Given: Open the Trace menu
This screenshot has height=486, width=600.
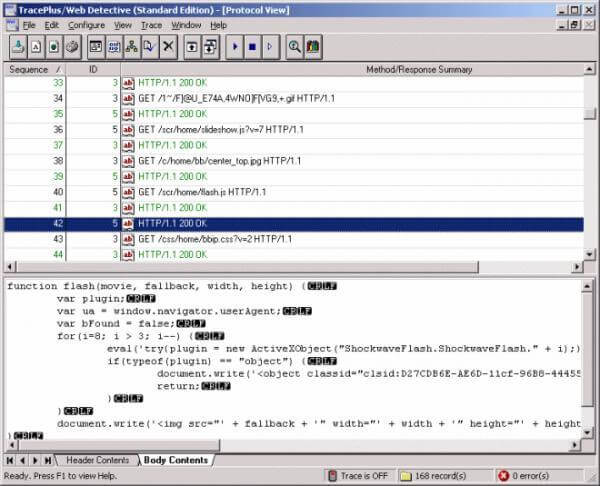Looking at the screenshot, I should (151, 24).
